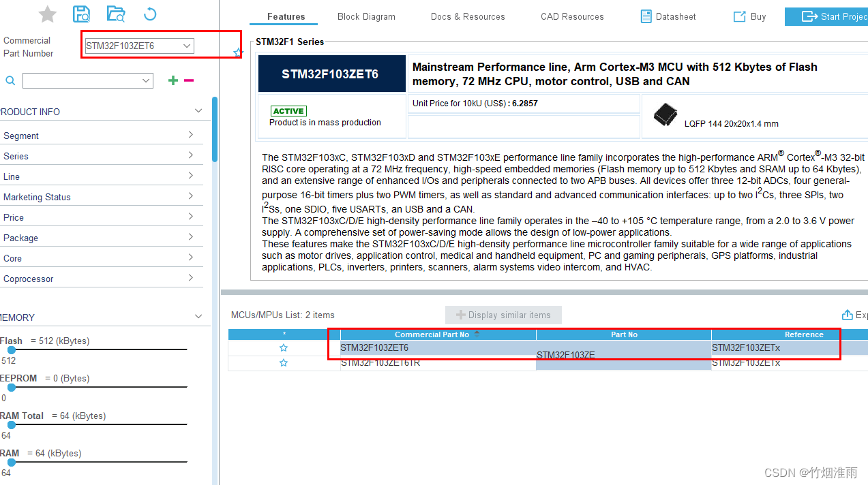This screenshot has height=485, width=868.
Task: Open the Docs & Resources tab
Action: (468, 16)
